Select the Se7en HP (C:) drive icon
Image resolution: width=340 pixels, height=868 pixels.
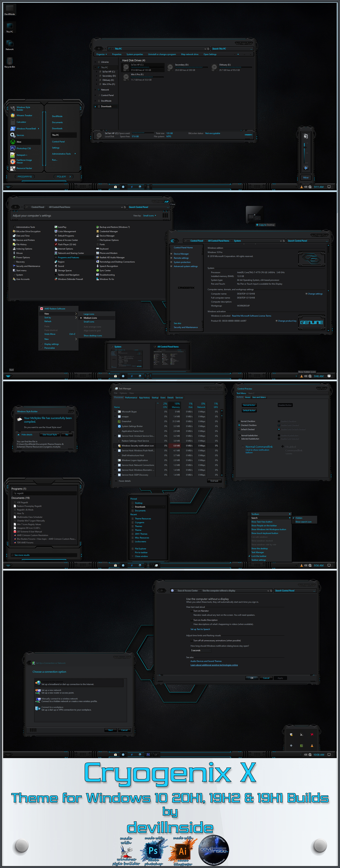point(126,67)
